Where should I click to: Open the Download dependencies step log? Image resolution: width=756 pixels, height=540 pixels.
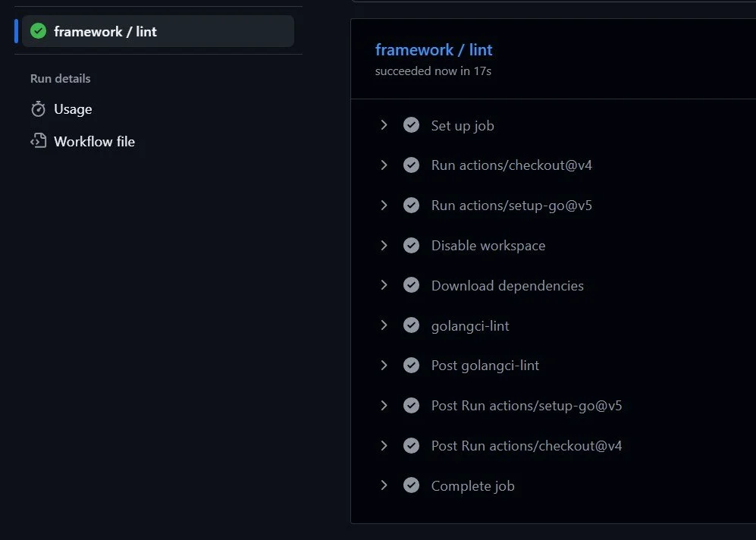click(507, 285)
